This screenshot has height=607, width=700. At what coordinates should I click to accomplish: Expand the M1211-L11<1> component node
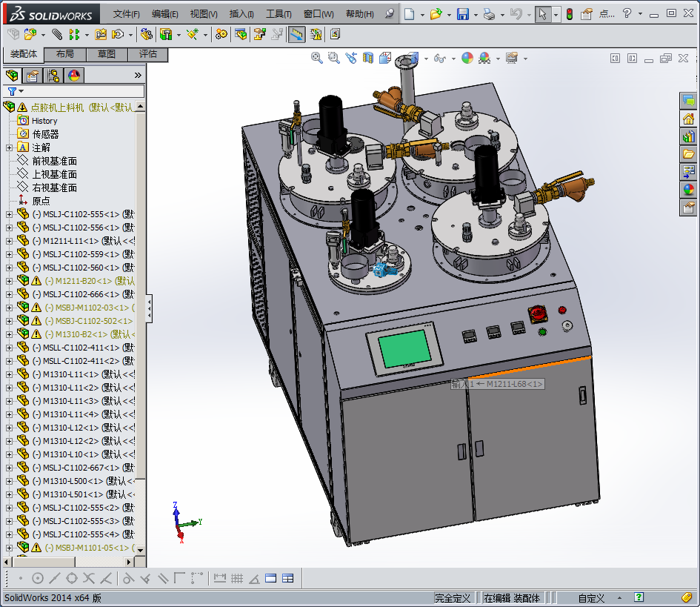click(x=9, y=241)
